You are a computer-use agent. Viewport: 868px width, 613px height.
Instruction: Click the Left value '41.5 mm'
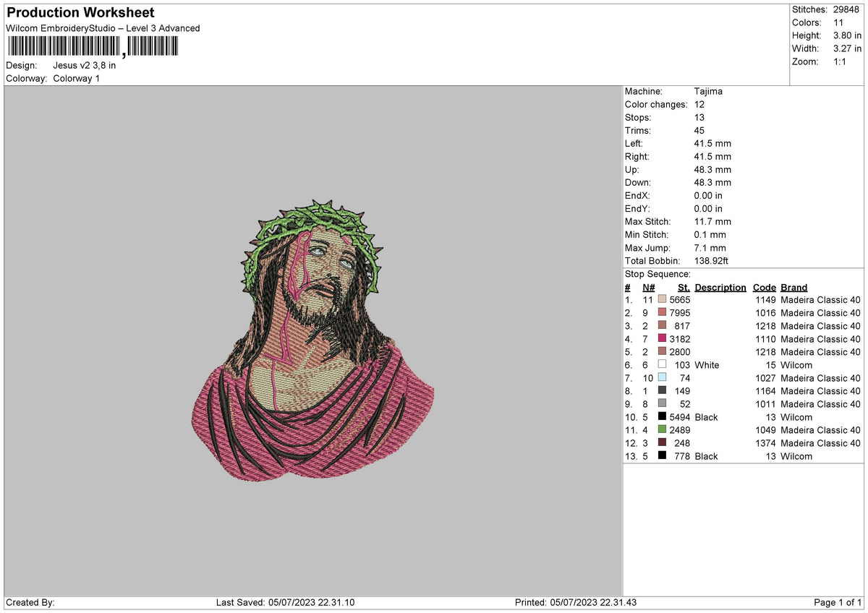pos(712,143)
